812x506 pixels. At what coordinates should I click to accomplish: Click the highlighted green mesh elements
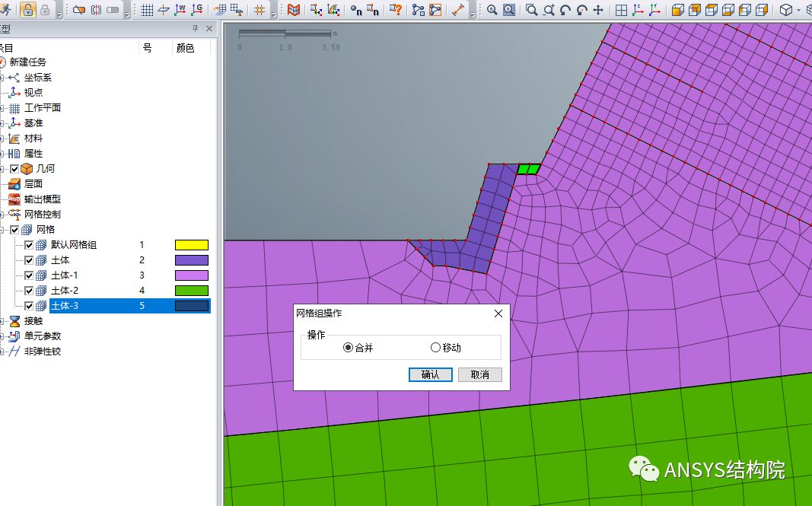click(x=529, y=169)
